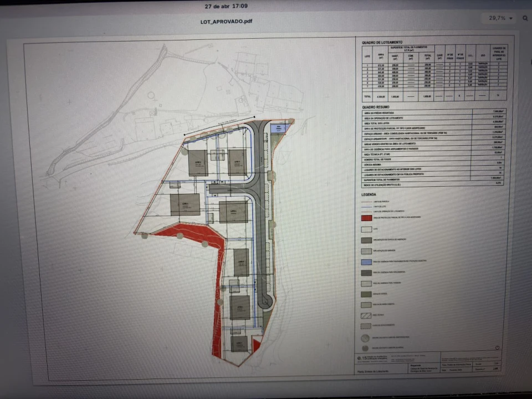Click the cul-de-sac turnaround of the road

pos(265,301)
